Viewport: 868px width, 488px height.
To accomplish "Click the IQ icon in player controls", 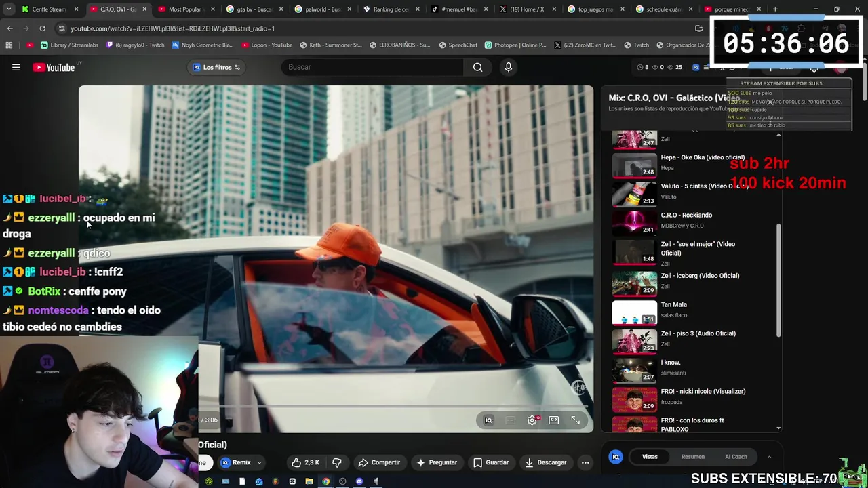I will (488, 420).
